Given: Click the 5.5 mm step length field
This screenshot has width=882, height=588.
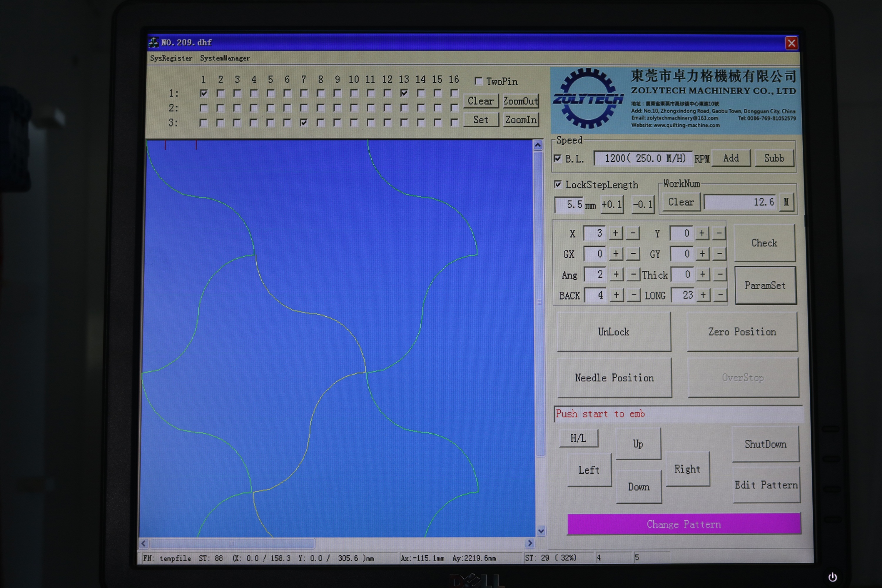Looking at the screenshot, I should coord(569,205).
